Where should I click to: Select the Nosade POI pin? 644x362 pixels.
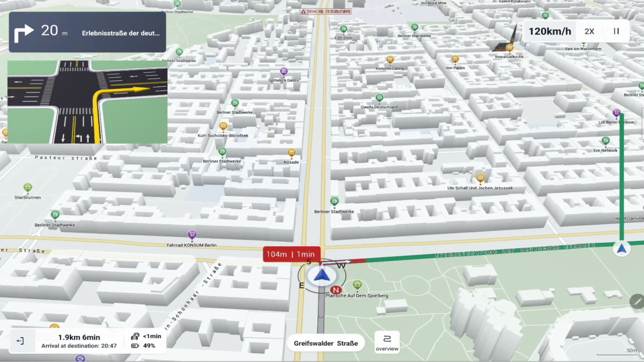tap(291, 152)
